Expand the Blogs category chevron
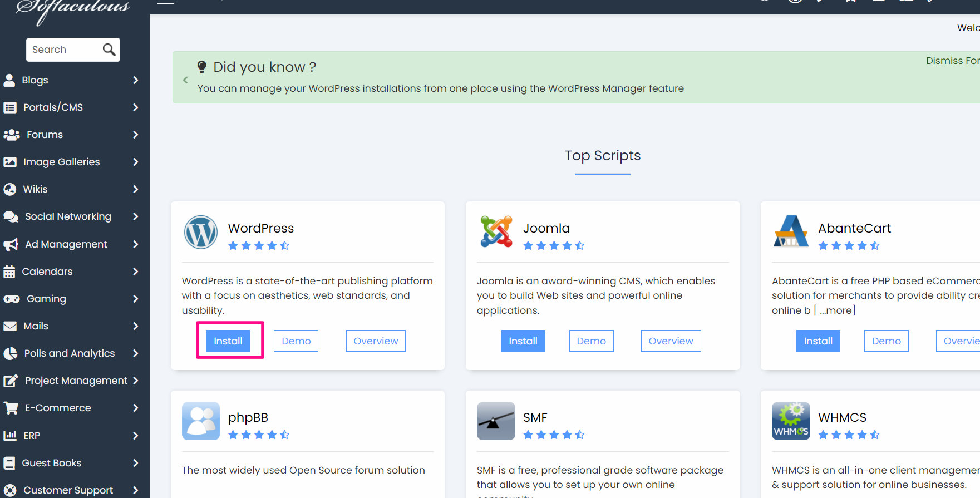Screen dimensions: 980x498 click(x=136, y=80)
